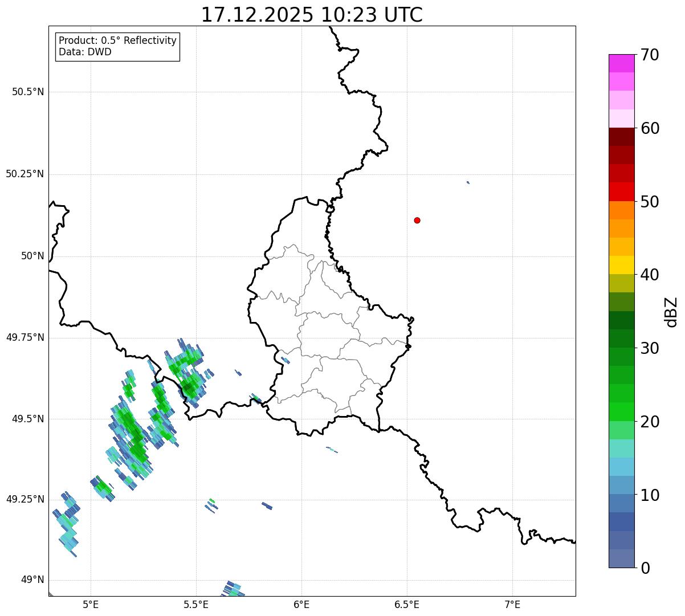Click the 49.5°N latitude label
The height and width of the screenshot is (616, 685).
27,419
